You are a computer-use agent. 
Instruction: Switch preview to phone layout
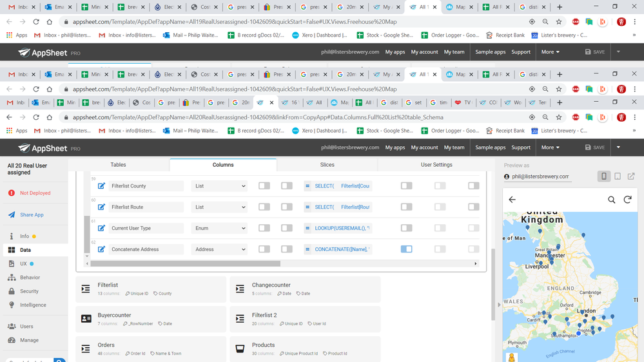pyautogui.click(x=604, y=176)
